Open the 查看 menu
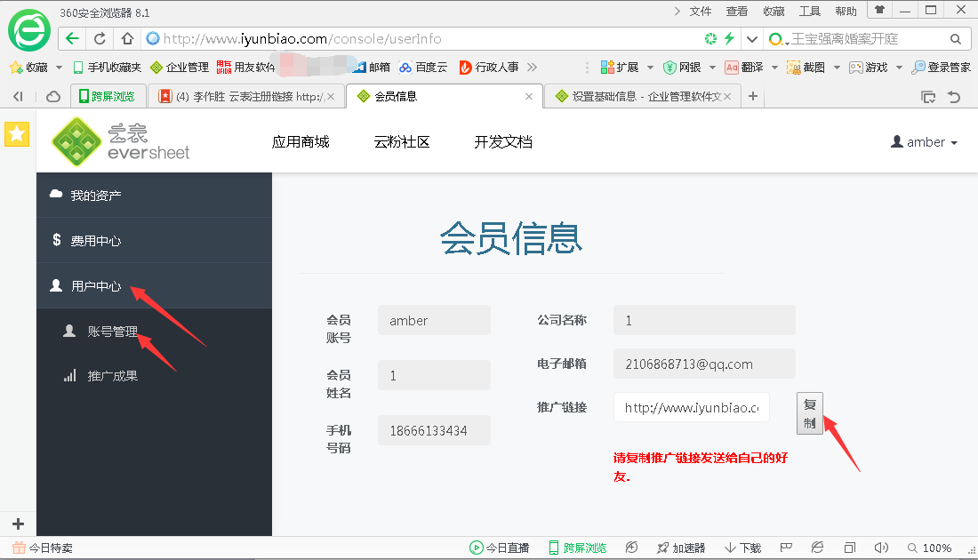Screen dimensions: 978x560 point(737,12)
